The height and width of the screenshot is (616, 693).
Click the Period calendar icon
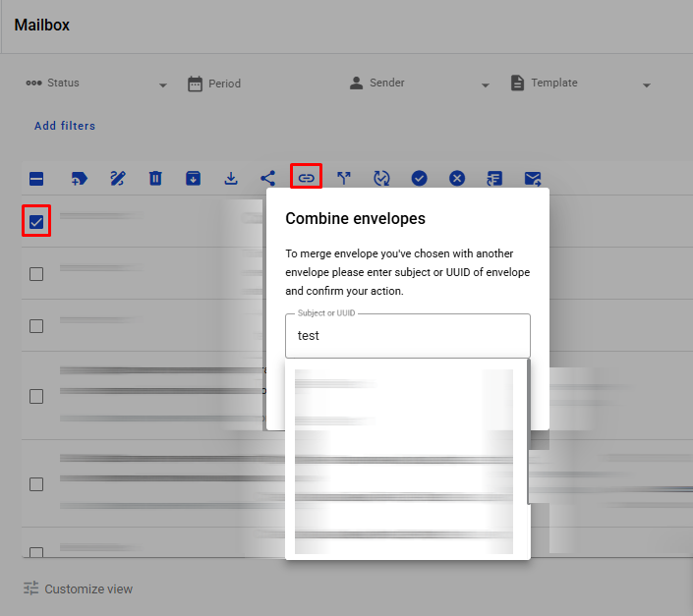tap(195, 84)
